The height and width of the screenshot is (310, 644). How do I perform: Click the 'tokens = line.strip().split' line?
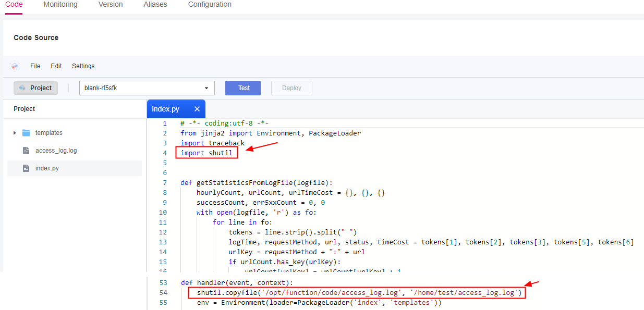(x=293, y=232)
